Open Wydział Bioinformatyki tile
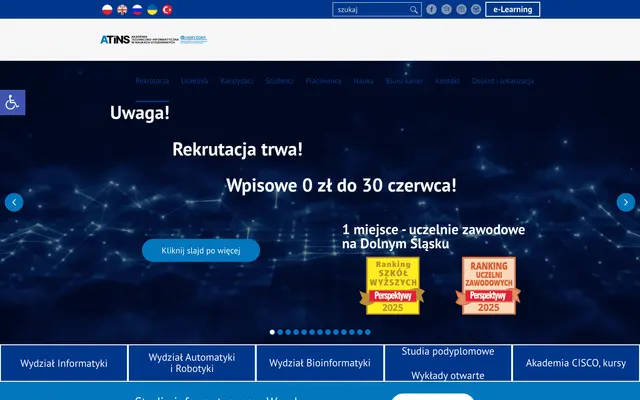640x400 pixels. (x=320, y=363)
